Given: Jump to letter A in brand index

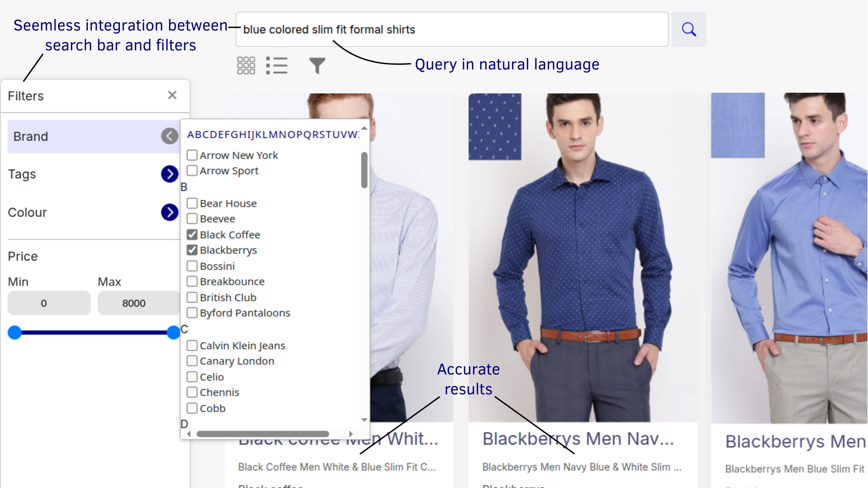Looking at the screenshot, I should 190,134.
